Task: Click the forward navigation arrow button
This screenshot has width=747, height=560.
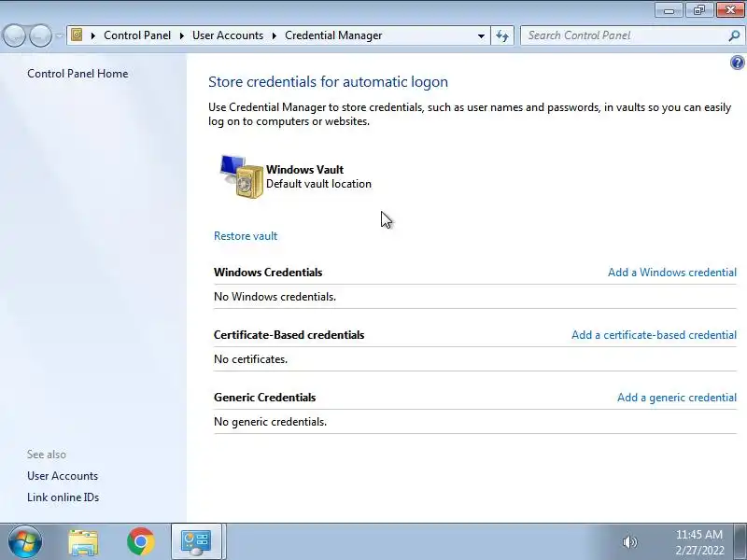Action: click(40, 35)
